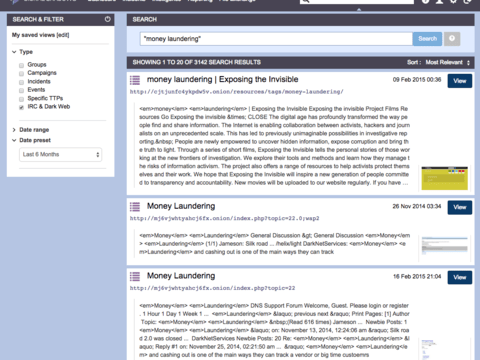Click the list icon beside the 26 Nov 2014 result
Image resolution: width=480 pixels, height=360 pixels.
pos(135,207)
